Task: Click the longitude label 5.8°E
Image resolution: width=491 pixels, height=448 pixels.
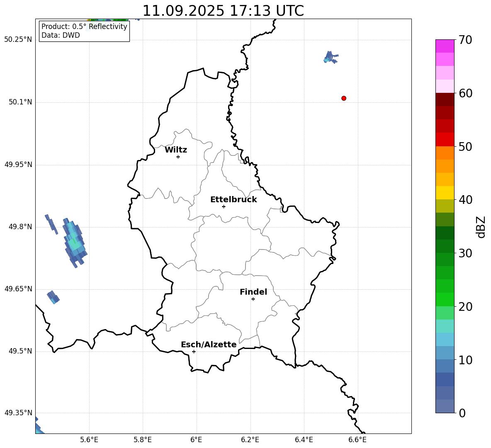Action: click(143, 440)
